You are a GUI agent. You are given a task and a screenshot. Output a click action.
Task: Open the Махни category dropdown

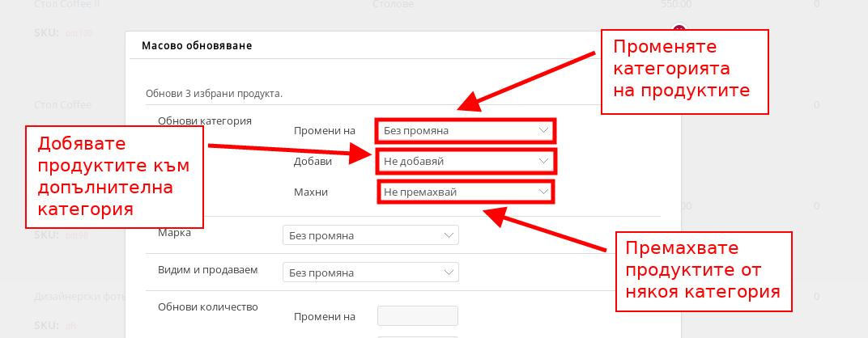pyautogui.click(x=466, y=192)
